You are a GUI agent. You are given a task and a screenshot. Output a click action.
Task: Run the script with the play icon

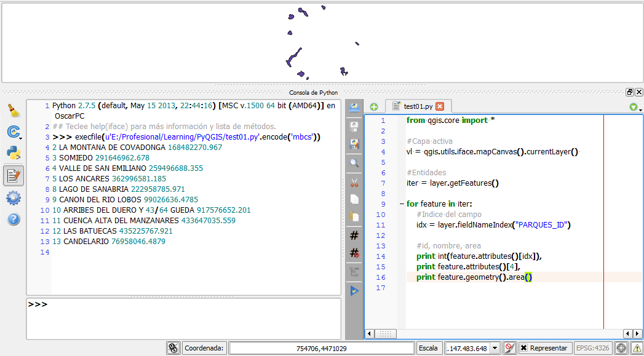pos(354,291)
